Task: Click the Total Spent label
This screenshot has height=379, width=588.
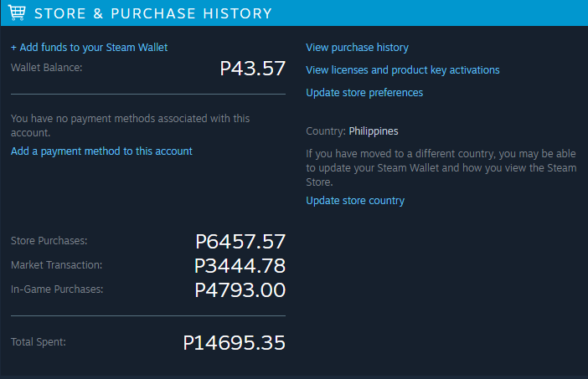Action: (38, 342)
